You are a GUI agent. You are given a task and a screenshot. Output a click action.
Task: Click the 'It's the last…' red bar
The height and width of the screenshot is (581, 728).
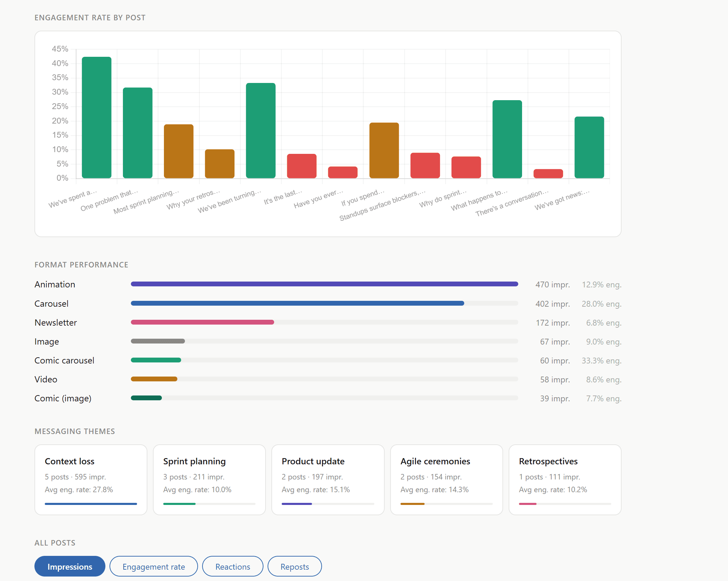tap(302, 166)
